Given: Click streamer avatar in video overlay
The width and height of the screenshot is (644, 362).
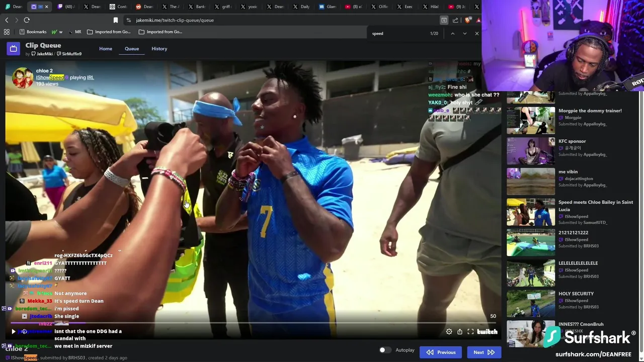Looking at the screenshot, I should pos(23,77).
